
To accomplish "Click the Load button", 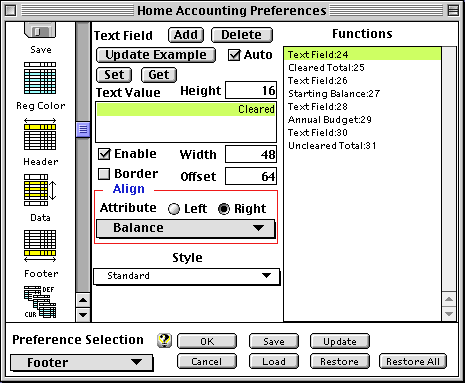I will (x=274, y=361).
